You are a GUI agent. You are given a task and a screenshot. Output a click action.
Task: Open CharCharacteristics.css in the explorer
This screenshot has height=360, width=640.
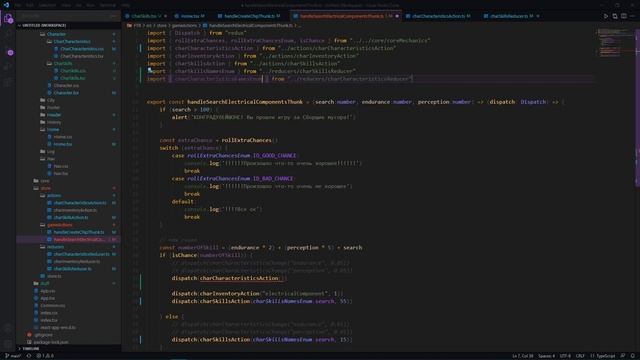[82, 49]
